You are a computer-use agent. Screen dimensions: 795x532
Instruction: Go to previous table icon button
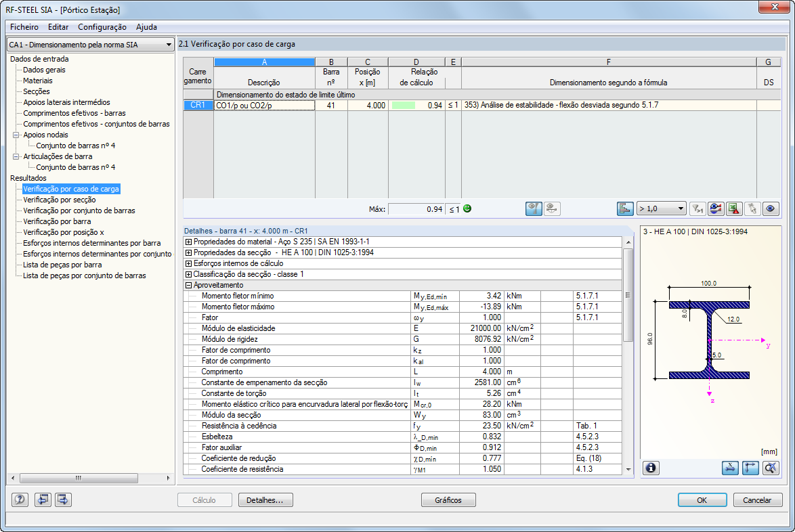[x=43, y=500]
